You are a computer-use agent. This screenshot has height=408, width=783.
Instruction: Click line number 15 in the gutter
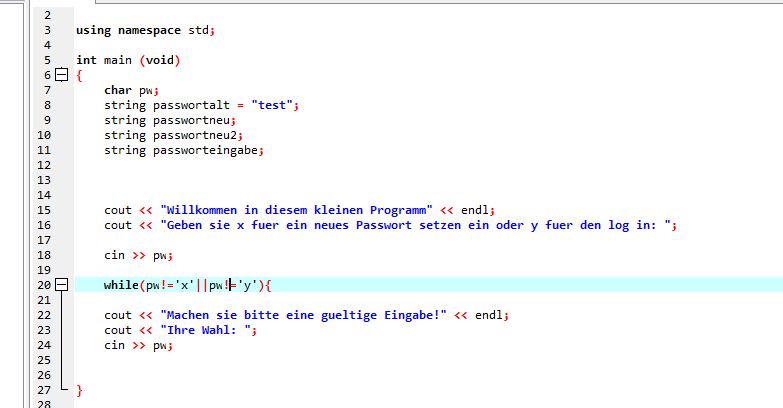point(43,210)
